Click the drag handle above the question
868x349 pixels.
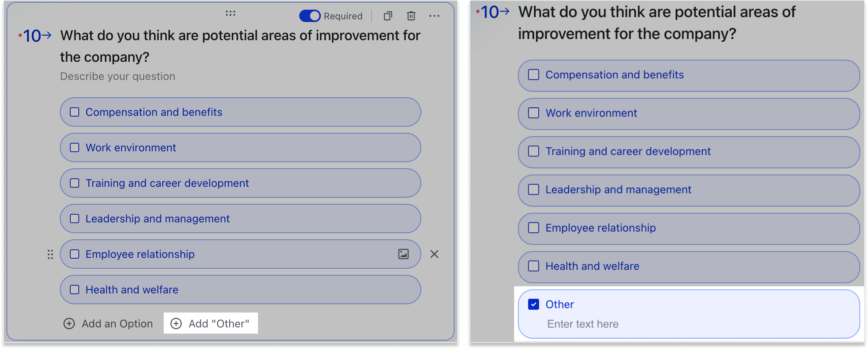231,13
